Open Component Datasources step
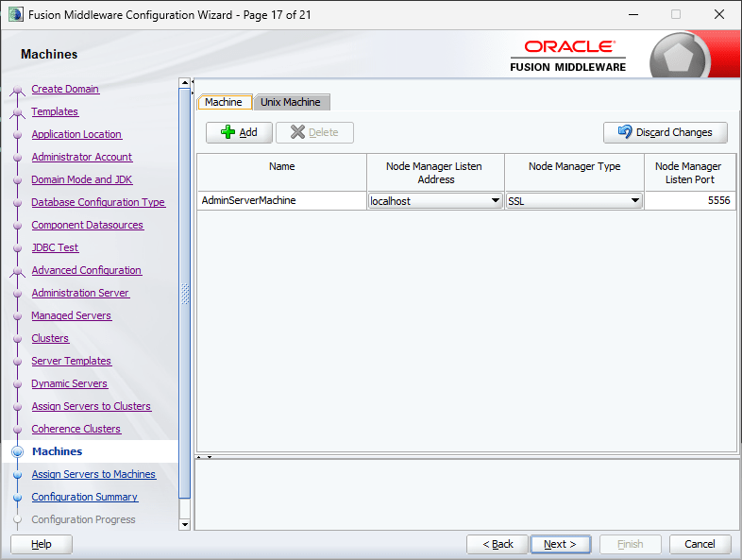Screen dimensions: 742x560 click(x=88, y=226)
